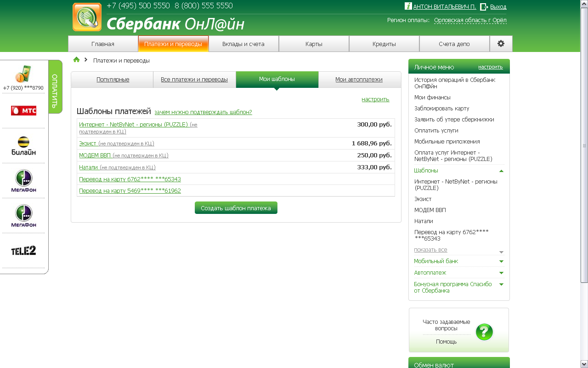The height and width of the screenshot is (368, 588).
Task: Select the MTS operator icon
Action: point(23,110)
